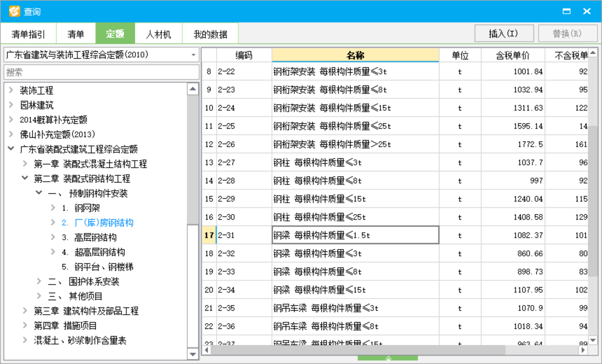Select 钢柱 每根构件质量≤25t cell
The height and width of the screenshot is (364, 602).
point(356,217)
